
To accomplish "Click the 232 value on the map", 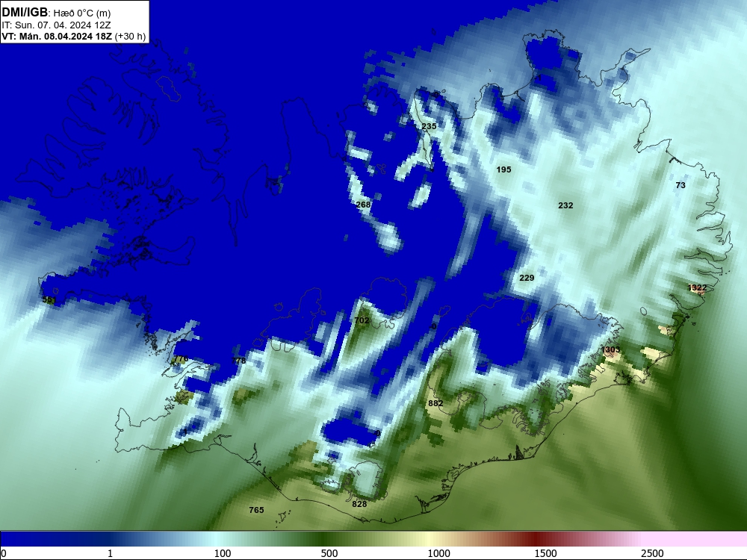I will 565,205.
